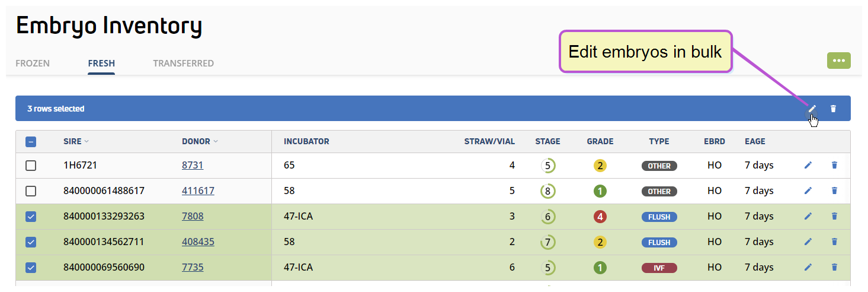Viewport: 868px width, 292px height.
Task: Toggle the header select-all checkbox
Action: (x=31, y=142)
